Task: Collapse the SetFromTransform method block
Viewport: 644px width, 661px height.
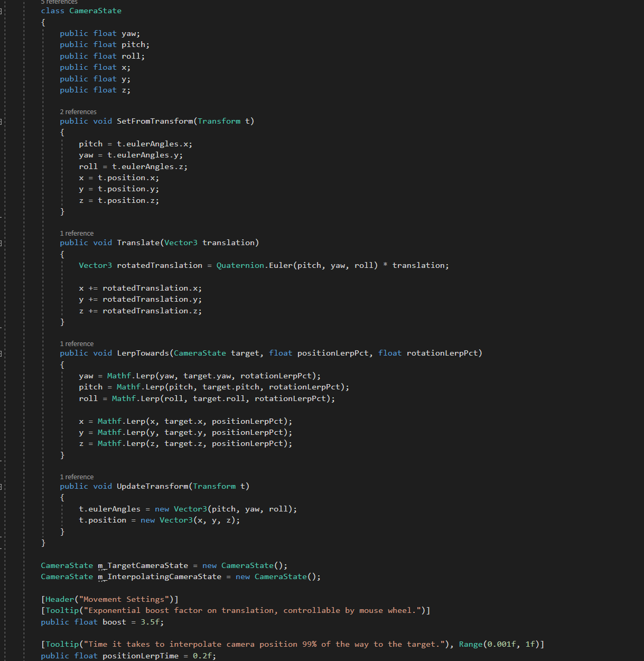Action: tap(1, 122)
